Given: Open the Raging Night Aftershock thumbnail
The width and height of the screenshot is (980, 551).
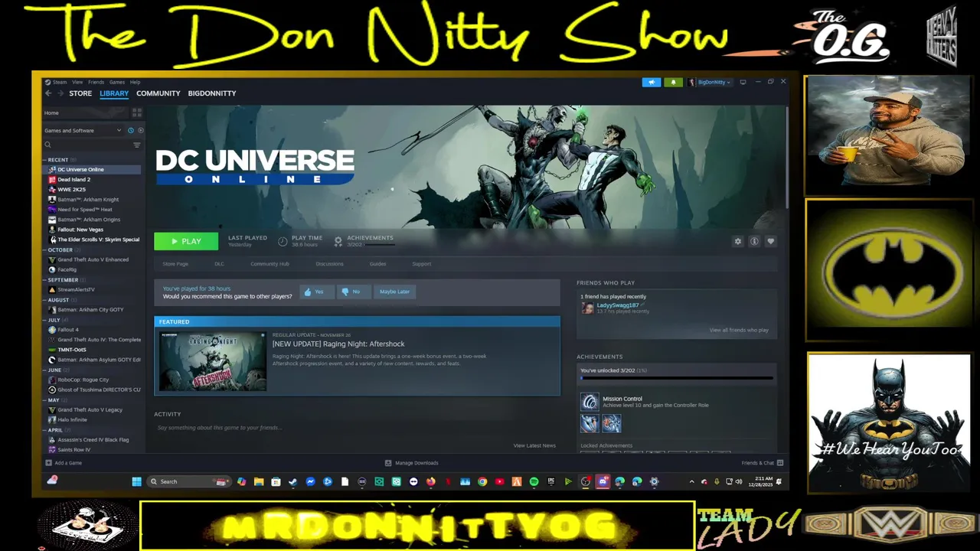Looking at the screenshot, I should pyautogui.click(x=213, y=361).
